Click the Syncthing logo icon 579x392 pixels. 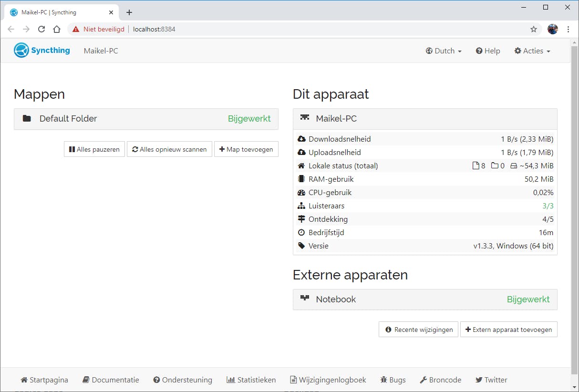(x=21, y=50)
